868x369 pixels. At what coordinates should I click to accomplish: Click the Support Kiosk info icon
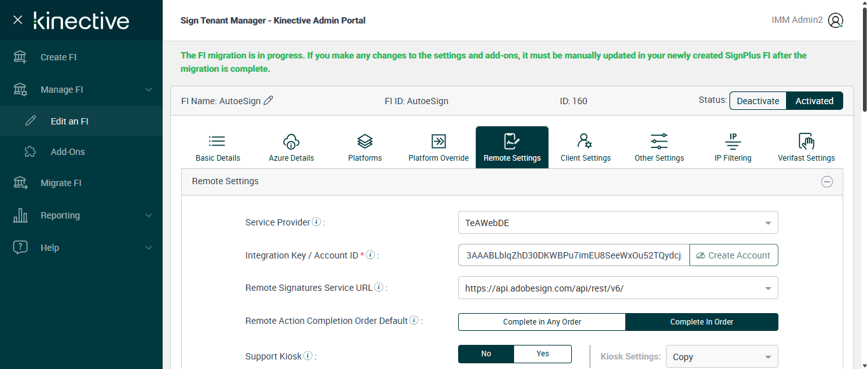pos(308,356)
